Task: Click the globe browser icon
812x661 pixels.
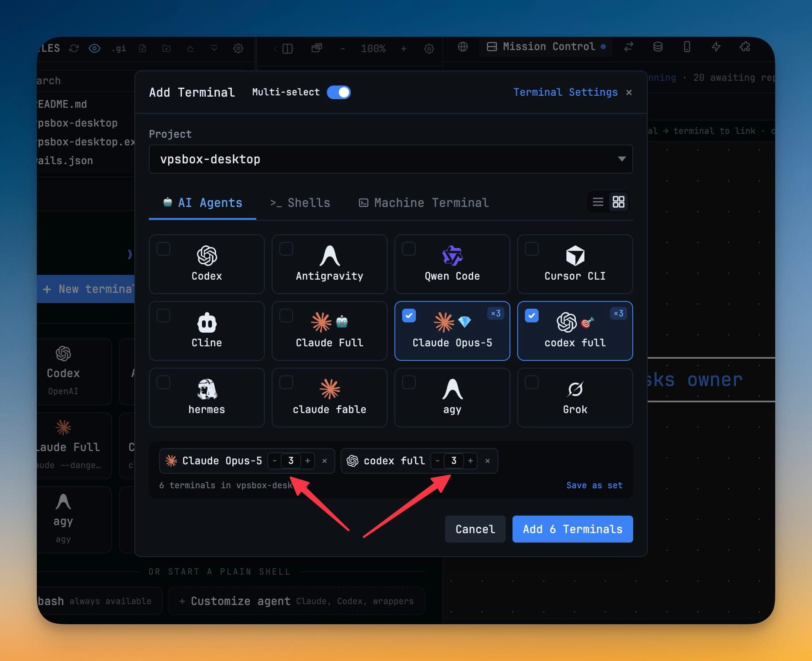Action: [462, 47]
